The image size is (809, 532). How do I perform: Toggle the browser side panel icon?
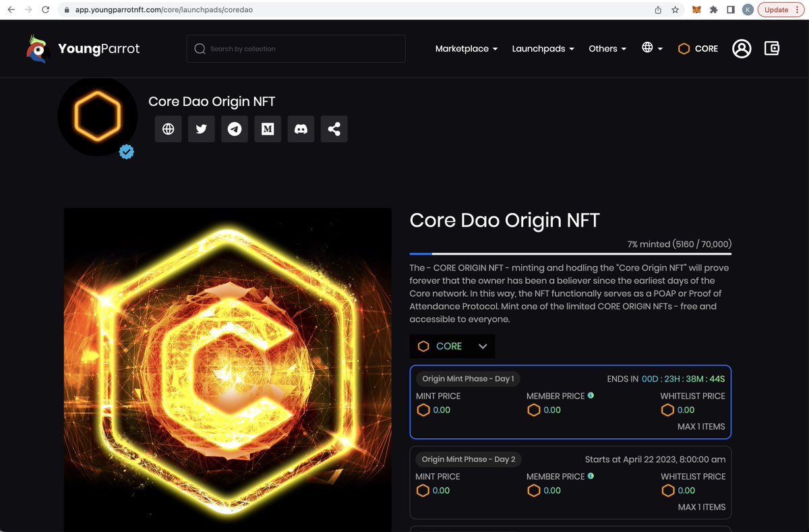(731, 10)
